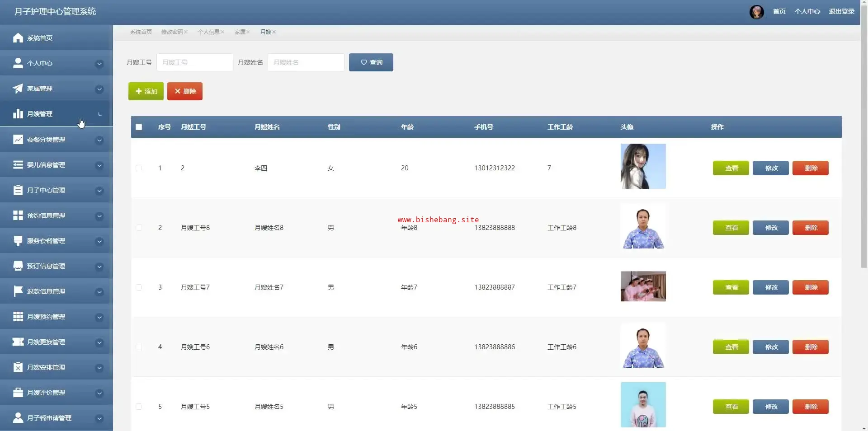Click the clipboard icon for 月子中心管理

[18, 190]
